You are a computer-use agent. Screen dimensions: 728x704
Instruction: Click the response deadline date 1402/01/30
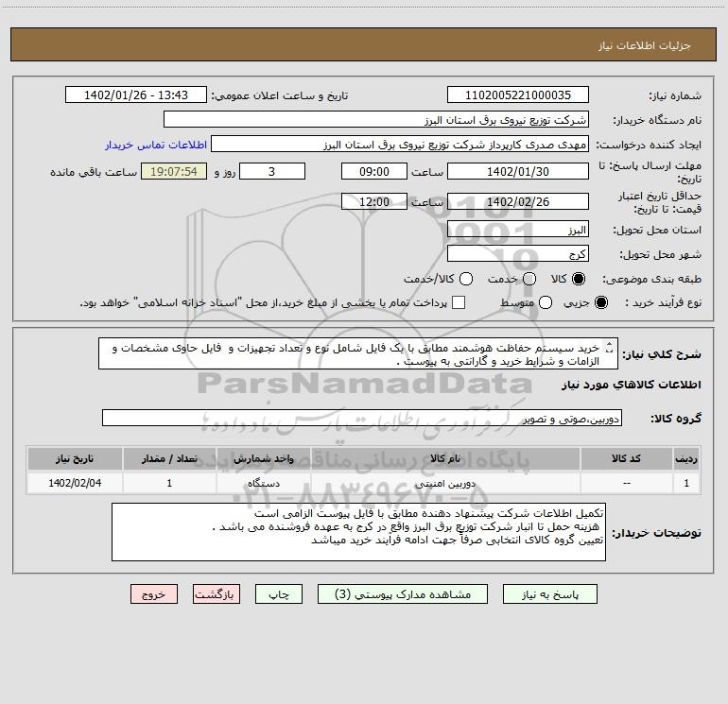tap(518, 171)
